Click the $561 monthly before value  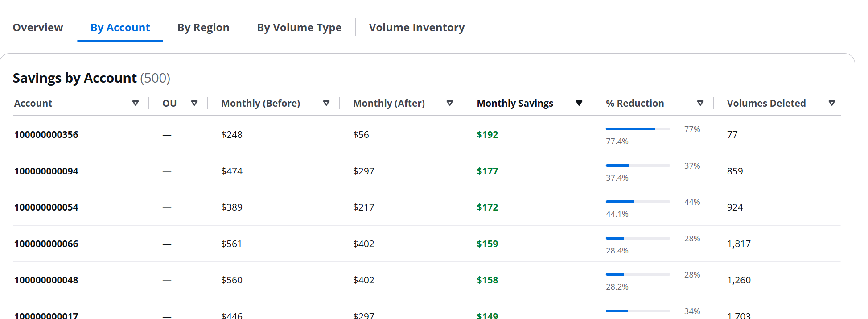(x=231, y=244)
